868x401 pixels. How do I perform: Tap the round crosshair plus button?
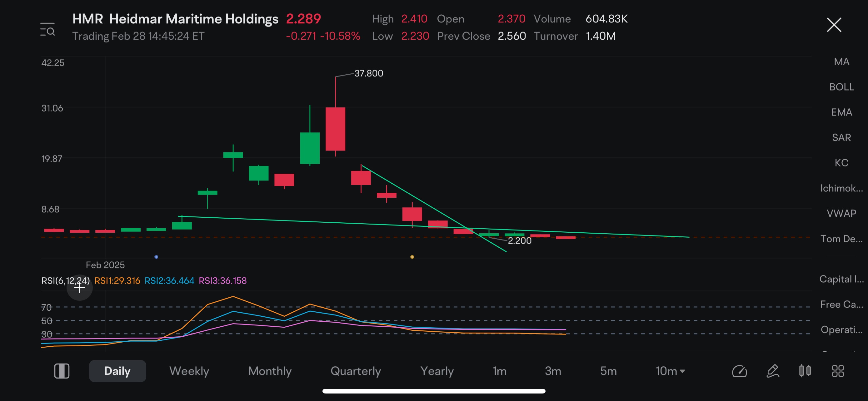(x=80, y=288)
